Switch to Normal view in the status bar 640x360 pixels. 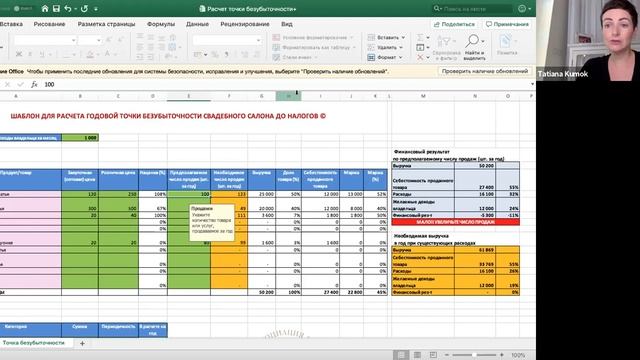click(401, 355)
